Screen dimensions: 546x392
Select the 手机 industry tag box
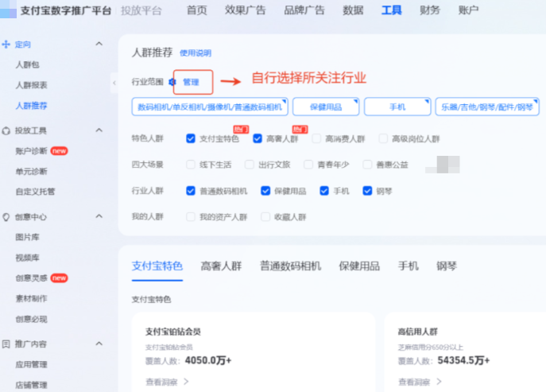397,107
